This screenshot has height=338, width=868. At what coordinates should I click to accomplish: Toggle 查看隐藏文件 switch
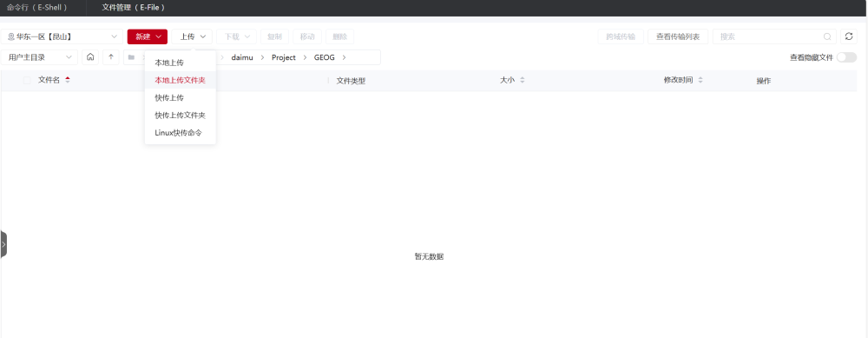tap(846, 57)
